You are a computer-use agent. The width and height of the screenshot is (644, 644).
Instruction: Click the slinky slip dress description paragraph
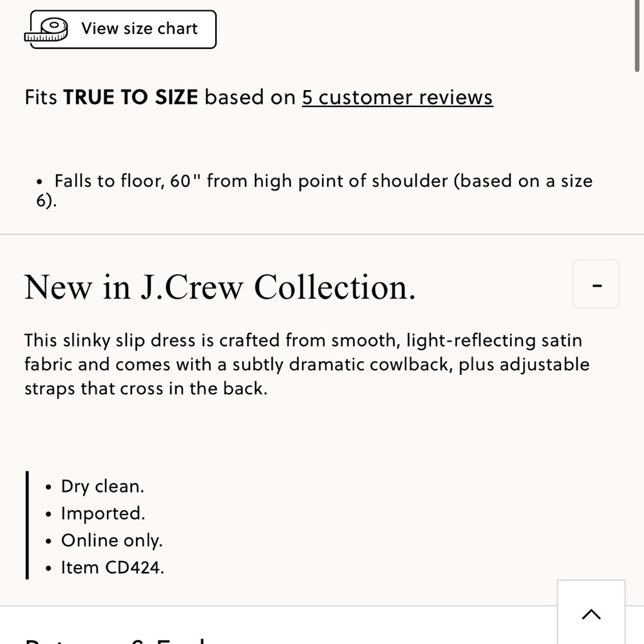[x=307, y=365]
